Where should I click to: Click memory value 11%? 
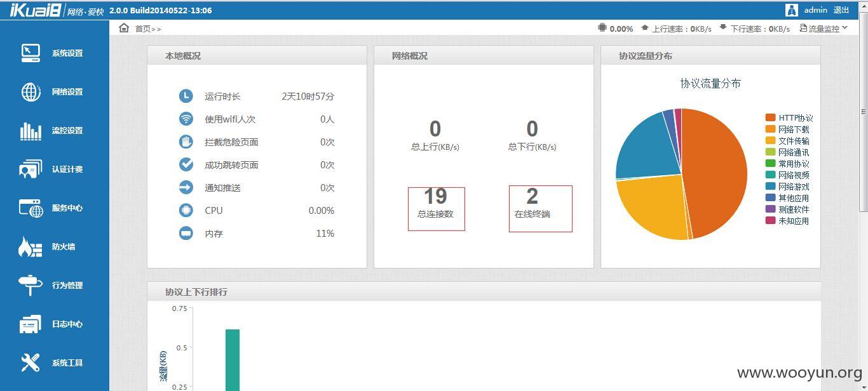click(325, 234)
